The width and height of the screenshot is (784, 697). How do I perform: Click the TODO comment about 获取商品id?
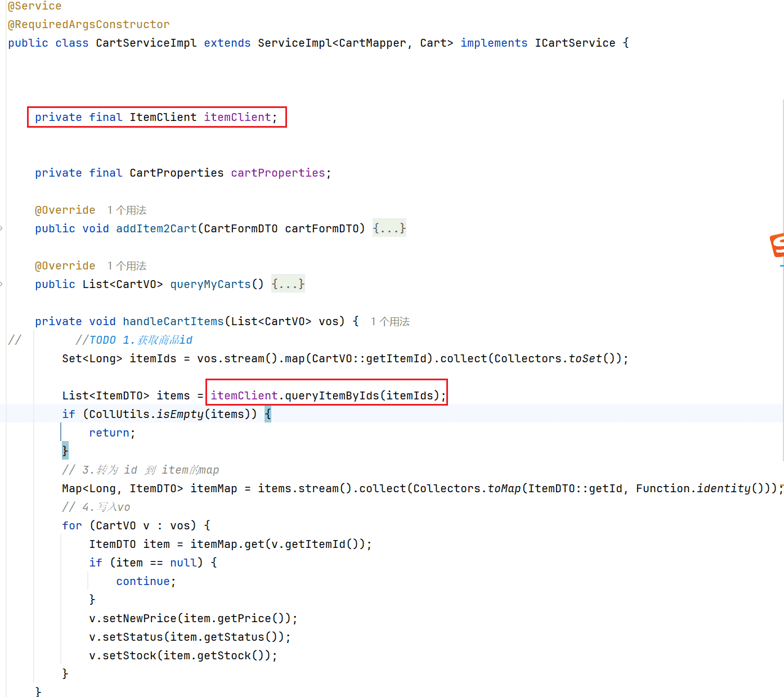[135, 340]
